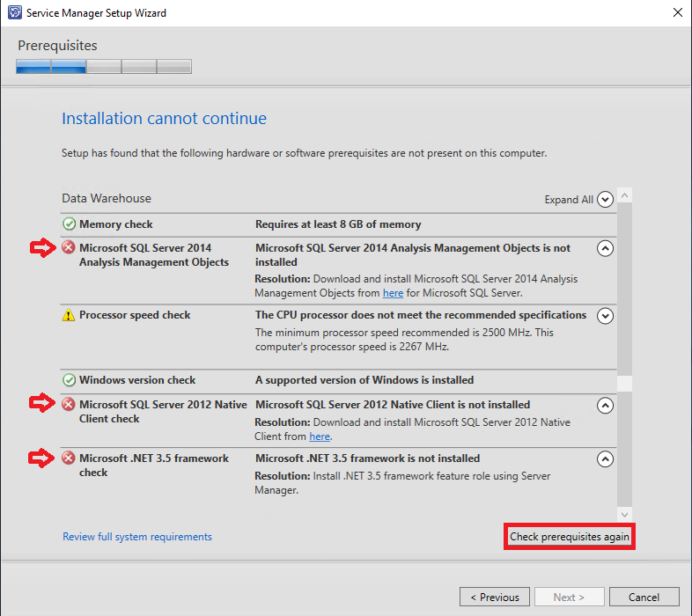Click the yellow warning icon for Processor speed check
692x616 pixels.
(69, 315)
